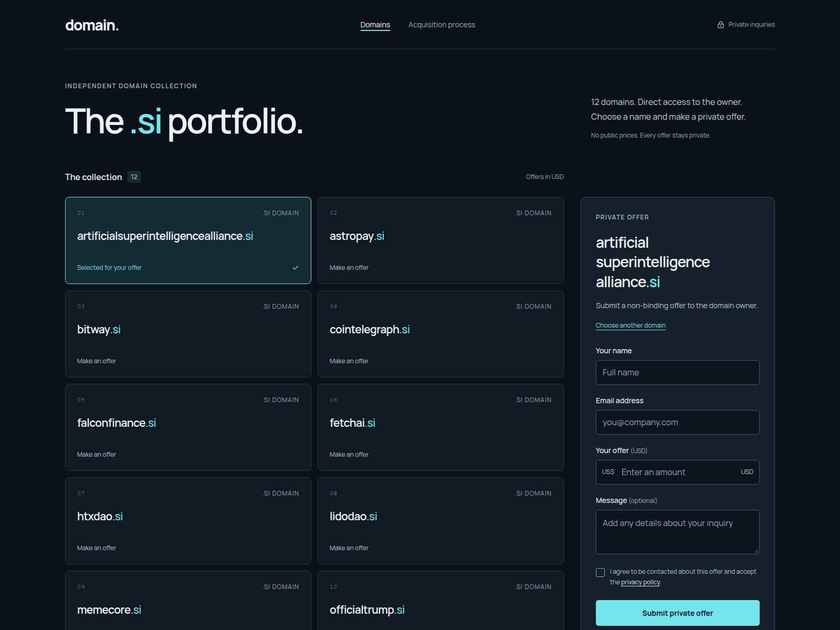Select the htxdao.si domain card

pyautogui.click(x=188, y=521)
